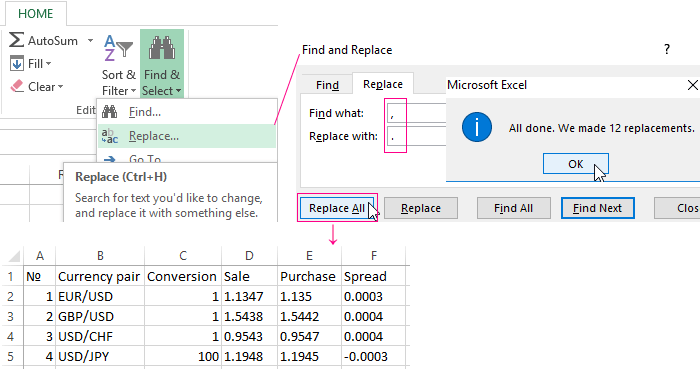
Task: Click the Sale header cell
Action: coord(249,276)
